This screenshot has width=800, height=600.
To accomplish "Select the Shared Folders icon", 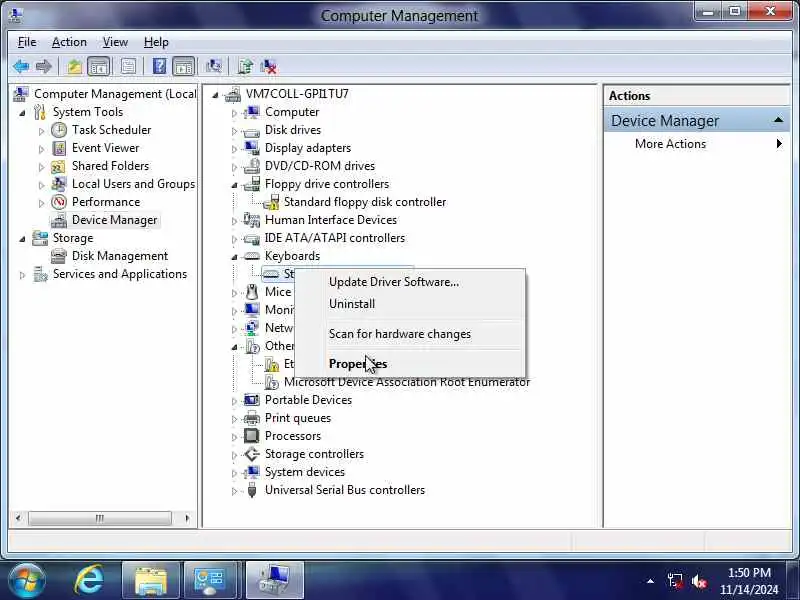I will click(x=59, y=166).
